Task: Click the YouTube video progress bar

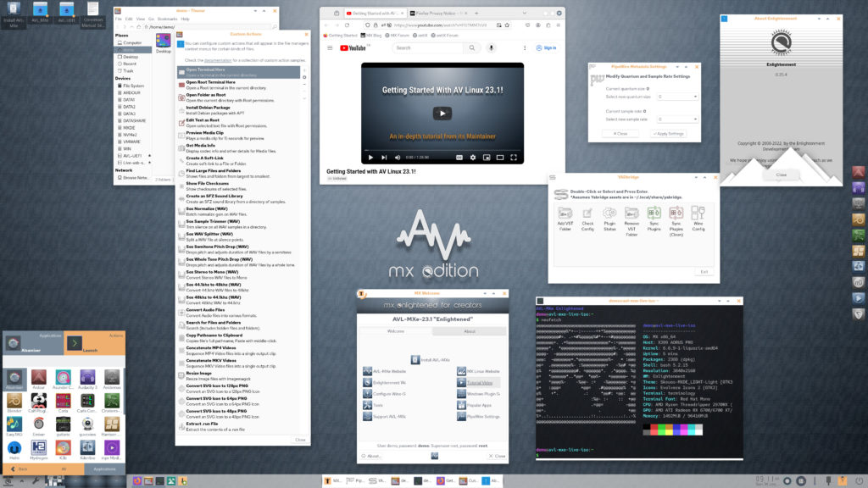Action: [442, 151]
